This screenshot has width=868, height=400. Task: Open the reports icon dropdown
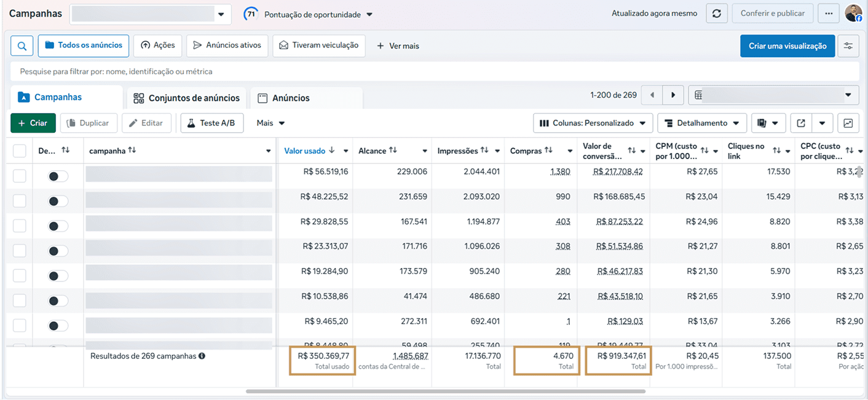pyautogui.click(x=768, y=123)
